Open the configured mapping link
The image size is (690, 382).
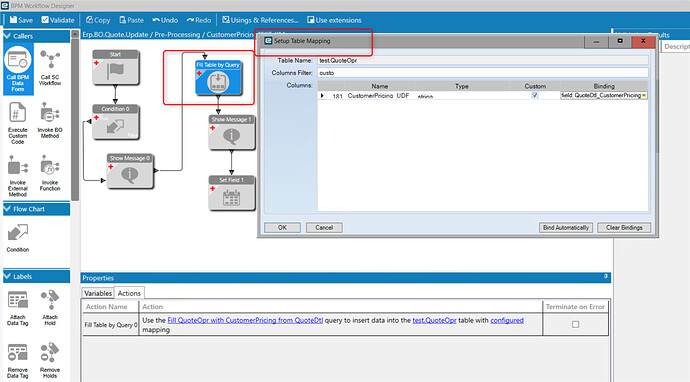[507, 320]
